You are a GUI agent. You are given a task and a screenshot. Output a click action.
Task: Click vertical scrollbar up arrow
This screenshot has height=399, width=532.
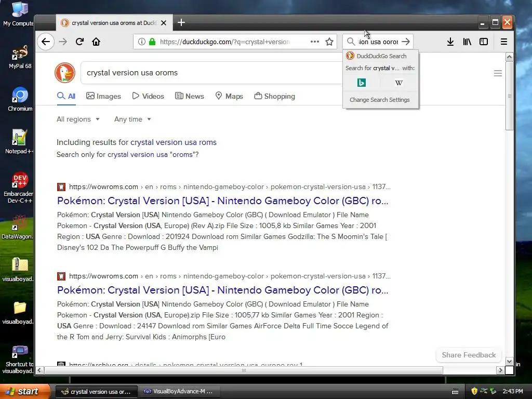tap(509, 57)
